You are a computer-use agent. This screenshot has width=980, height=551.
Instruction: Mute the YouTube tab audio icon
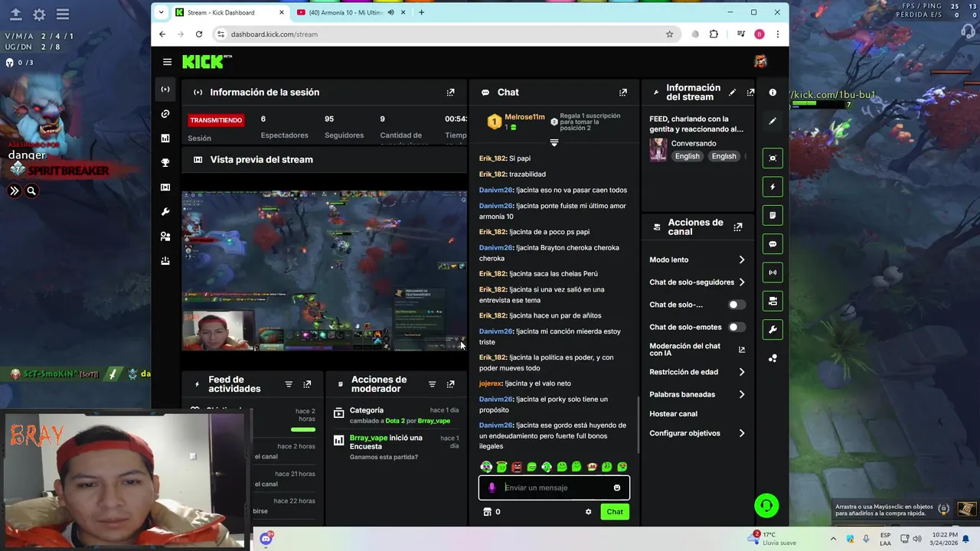pos(391,12)
